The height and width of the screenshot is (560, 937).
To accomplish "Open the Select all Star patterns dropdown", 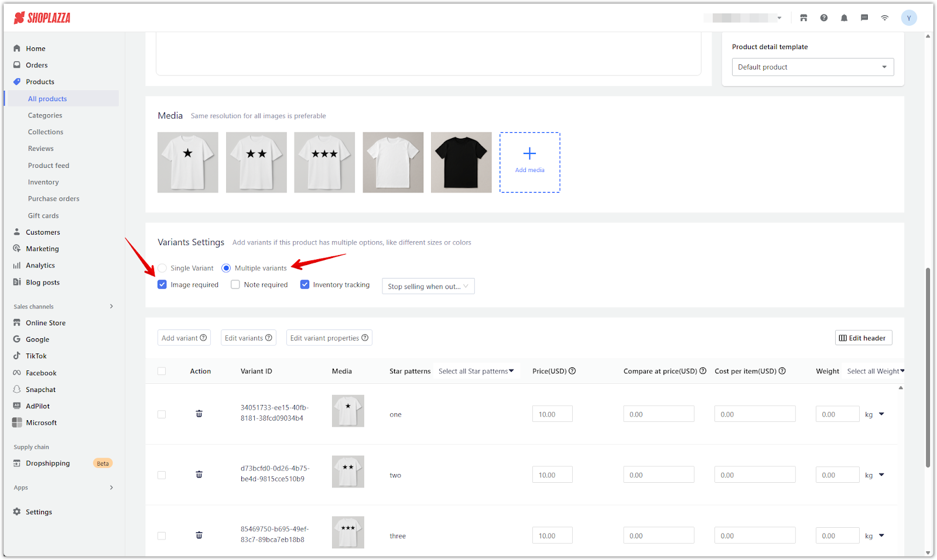I will coord(476,371).
